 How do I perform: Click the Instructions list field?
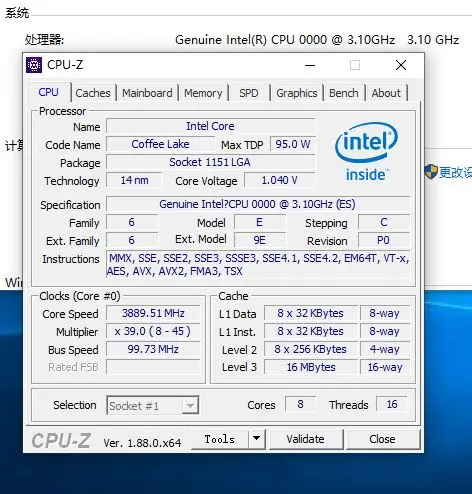[258, 264]
